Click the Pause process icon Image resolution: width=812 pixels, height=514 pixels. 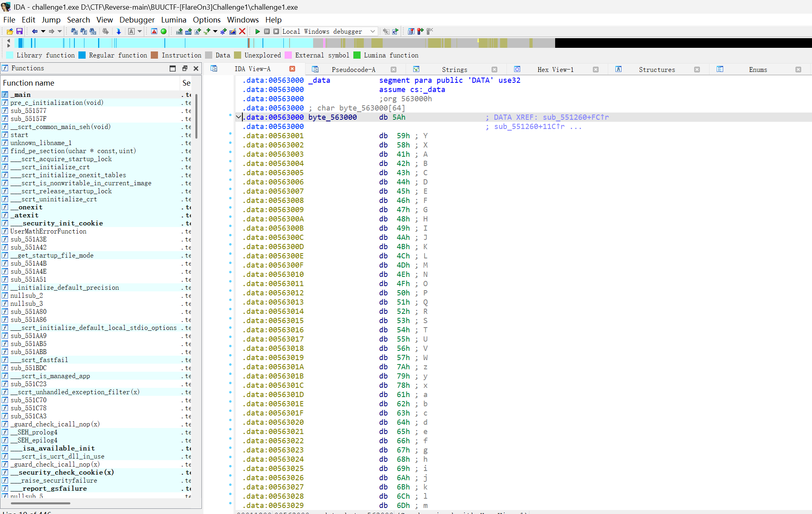click(267, 31)
